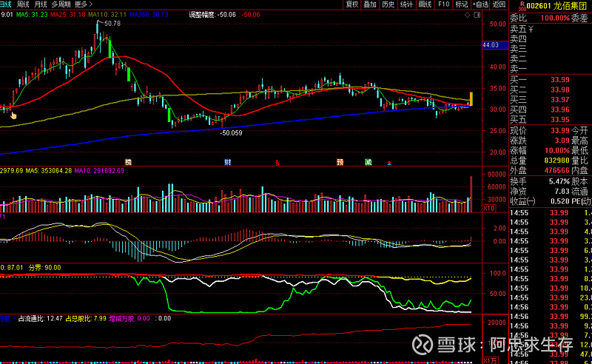Click the green 减 reduction event icon
The height and width of the screenshot is (364, 592).
pyautogui.click(x=368, y=162)
